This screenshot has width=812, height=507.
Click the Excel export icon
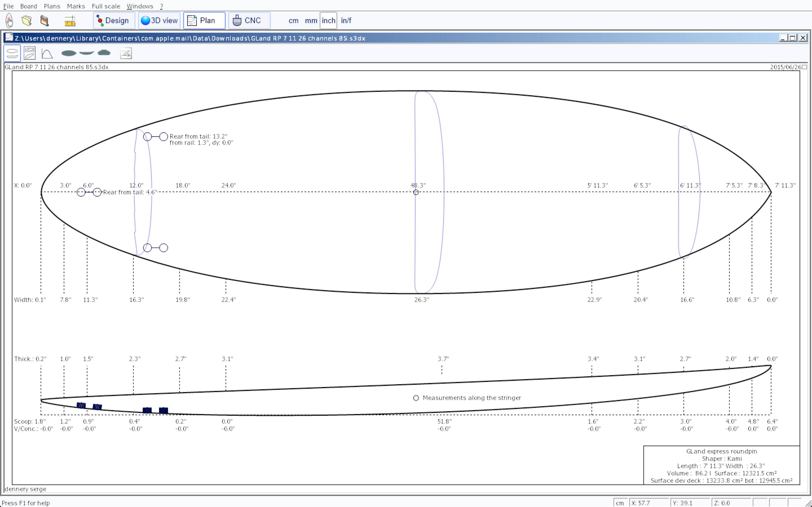tap(126, 53)
